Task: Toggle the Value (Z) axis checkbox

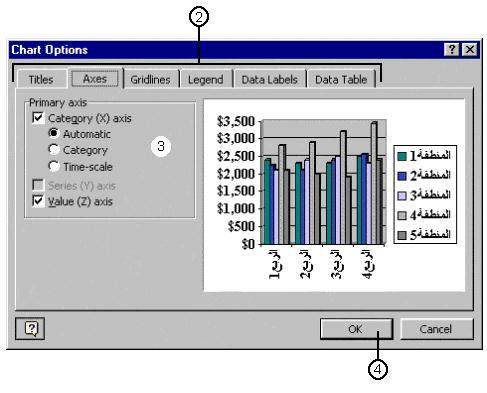Action: coord(38,201)
